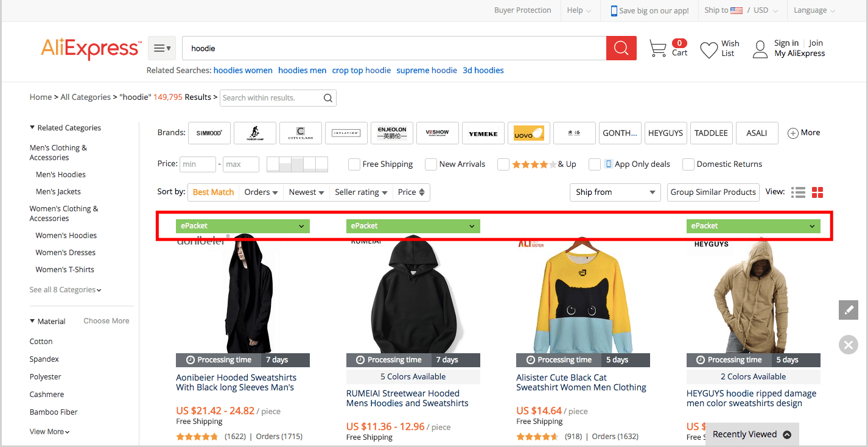Open the Language dropdown

click(814, 10)
